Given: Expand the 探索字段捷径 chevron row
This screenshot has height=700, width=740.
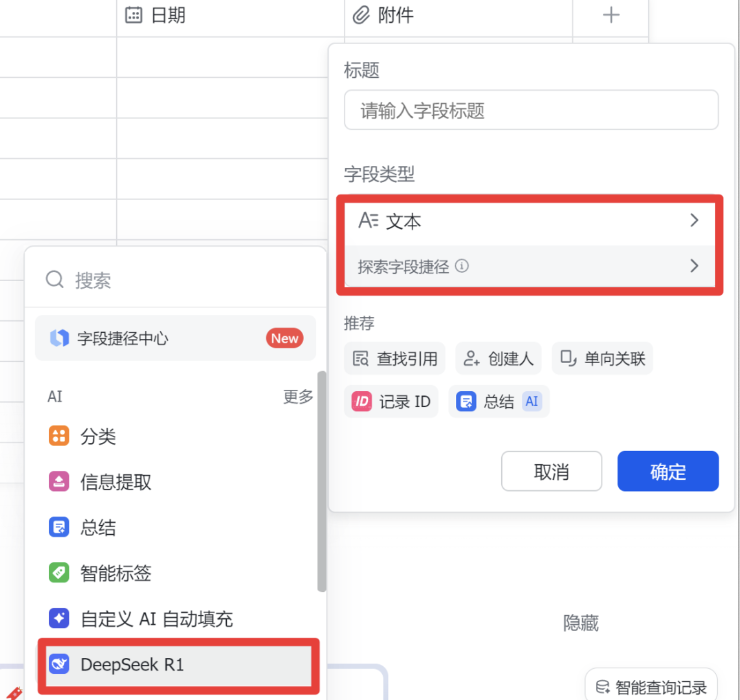Looking at the screenshot, I should coord(694,266).
